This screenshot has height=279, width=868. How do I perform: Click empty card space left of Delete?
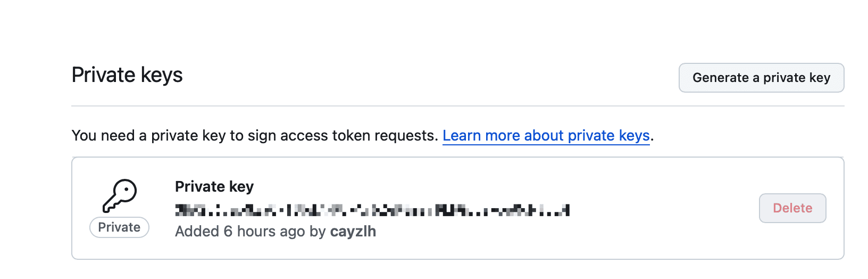coord(665,208)
